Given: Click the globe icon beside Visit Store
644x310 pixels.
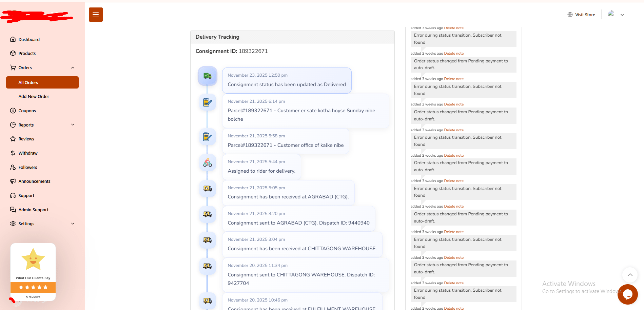Looking at the screenshot, I should [570, 15].
